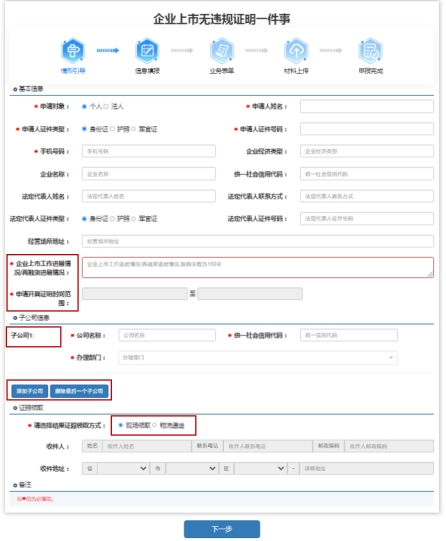Select 军官证 for legal representative ID type

tap(133, 219)
